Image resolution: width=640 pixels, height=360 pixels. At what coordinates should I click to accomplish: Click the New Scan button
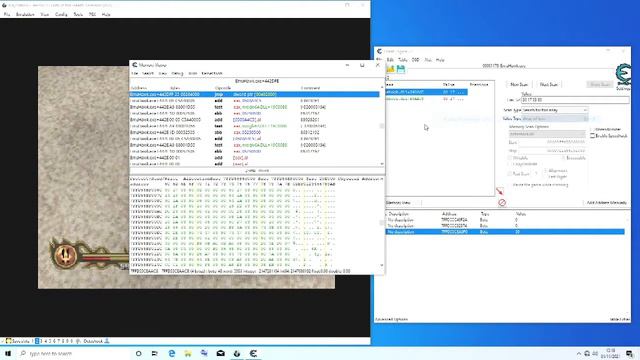pyautogui.click(x=519, y=84)
